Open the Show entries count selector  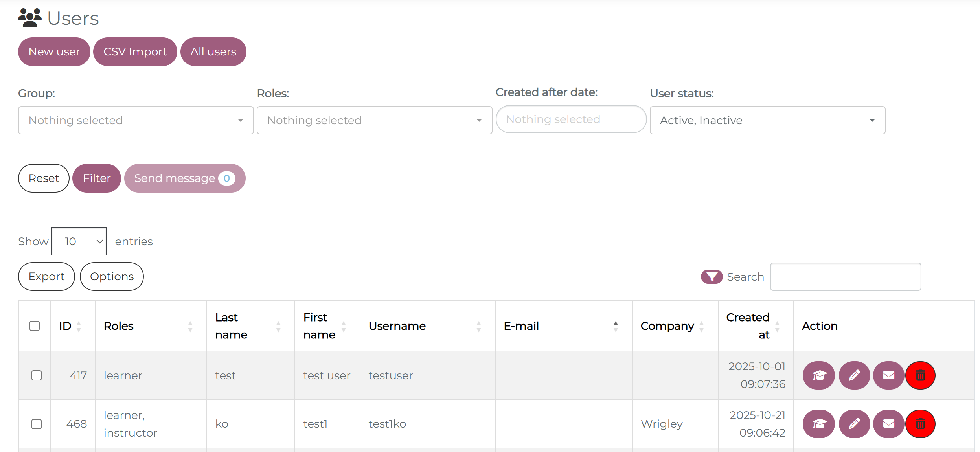(x=79, y=241)
